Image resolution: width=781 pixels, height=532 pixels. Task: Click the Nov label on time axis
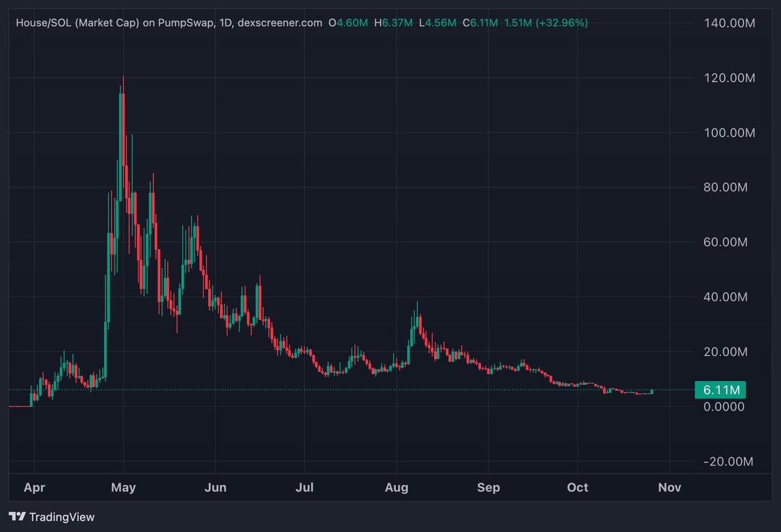pos(670,487)
